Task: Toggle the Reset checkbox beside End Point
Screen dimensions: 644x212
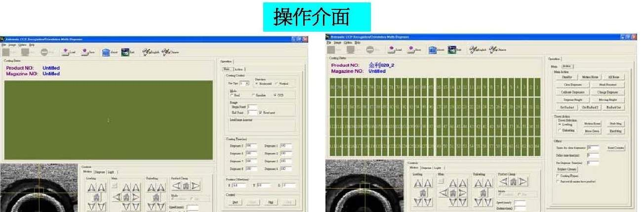Action: point(261,112)
